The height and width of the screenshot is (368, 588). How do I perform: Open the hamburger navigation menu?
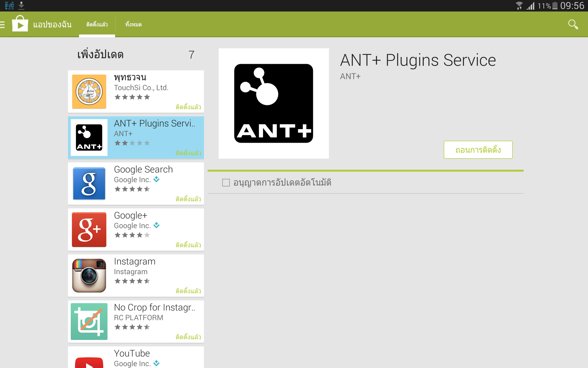tap(3, 25)
